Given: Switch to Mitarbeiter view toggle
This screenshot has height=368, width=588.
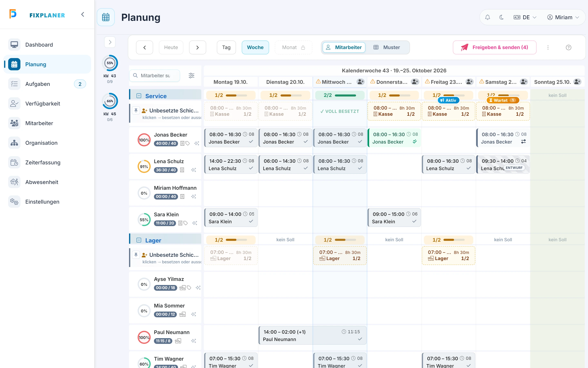Looking at the screenshot, I should click(x=344, y=47).
